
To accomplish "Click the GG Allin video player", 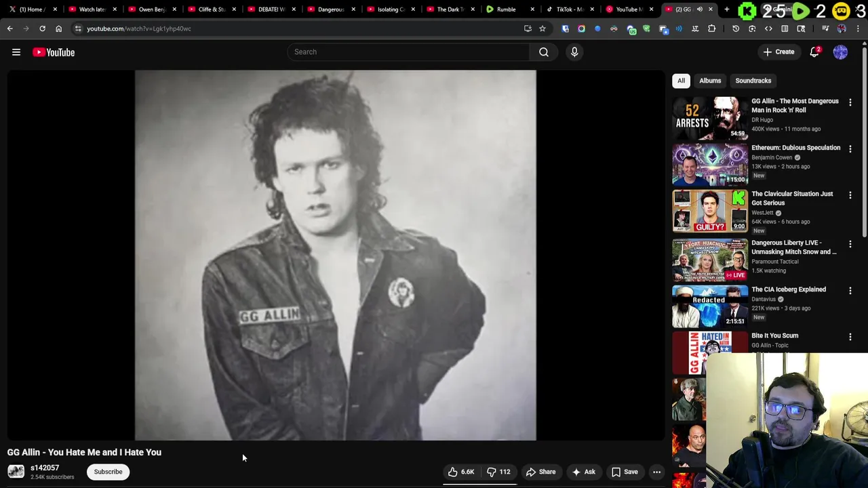I will point(336,255).
